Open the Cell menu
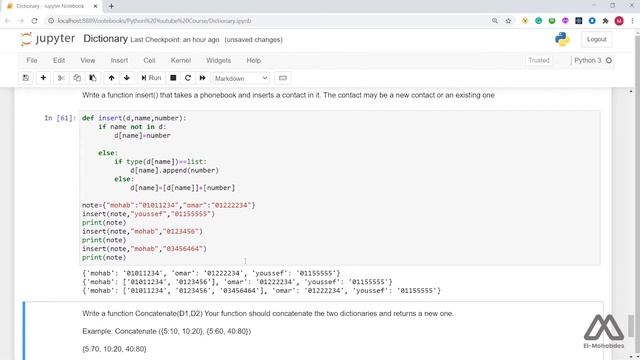This screenshot has height=360, width=640. point(149,60)
